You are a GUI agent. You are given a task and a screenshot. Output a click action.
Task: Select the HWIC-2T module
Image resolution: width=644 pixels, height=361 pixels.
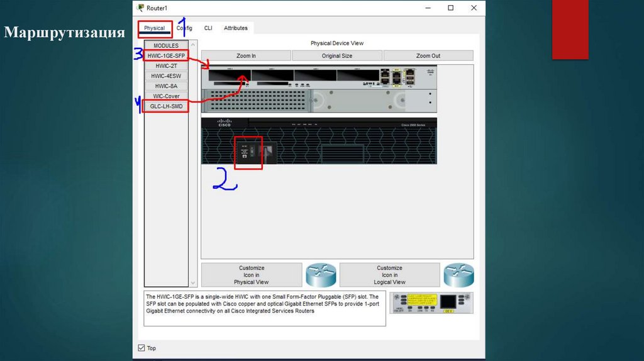(x=166, y=65)
